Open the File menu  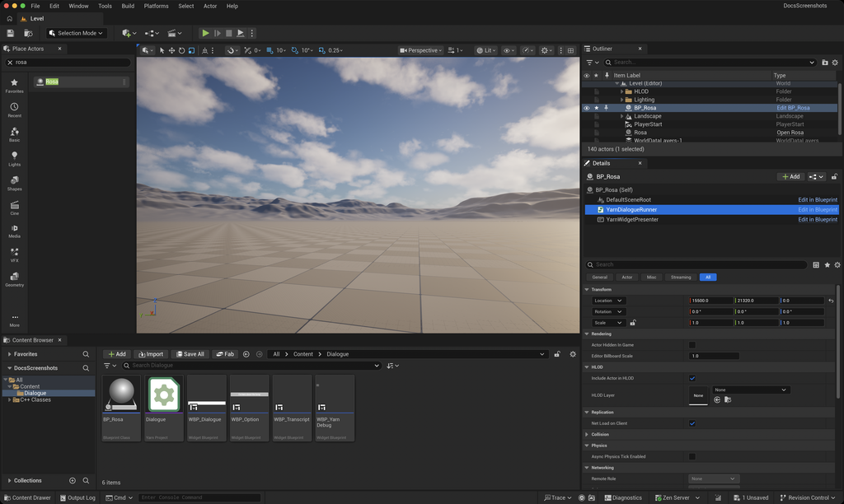click(35, 6)
